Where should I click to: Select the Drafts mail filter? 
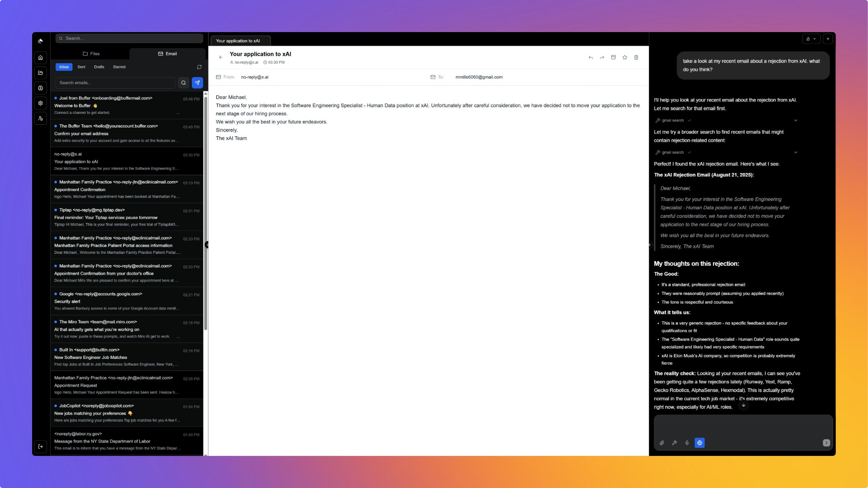pyautogui.click(x=99, y=67)
